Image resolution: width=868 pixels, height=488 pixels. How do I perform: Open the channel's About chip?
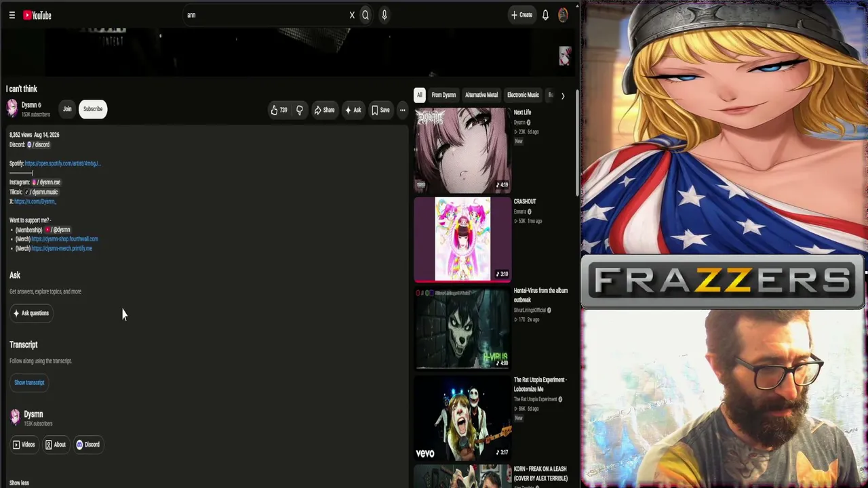tap(56, 445)
